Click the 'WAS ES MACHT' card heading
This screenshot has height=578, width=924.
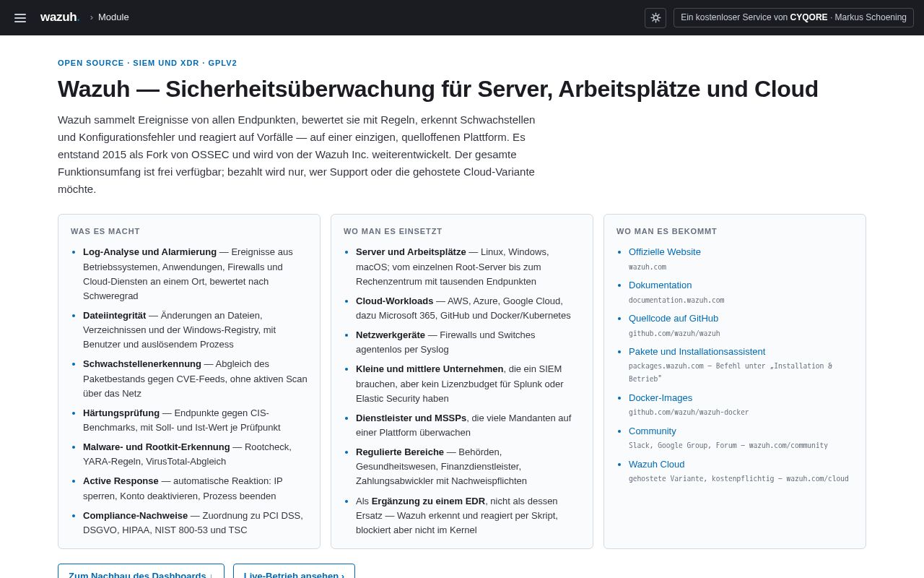pos(105,231)
